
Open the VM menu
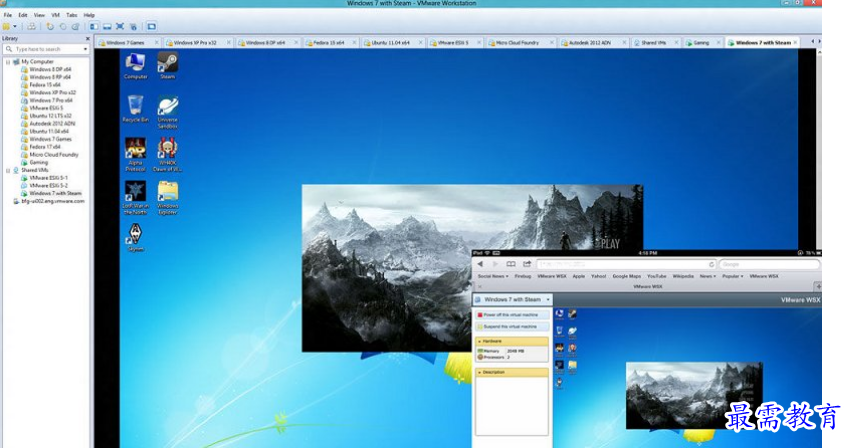55,15
